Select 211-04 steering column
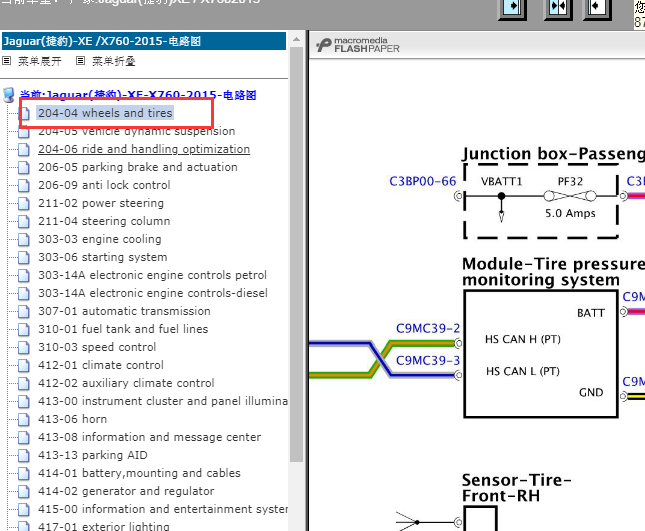Screen dimensions: 645x531 pos(104,221)
